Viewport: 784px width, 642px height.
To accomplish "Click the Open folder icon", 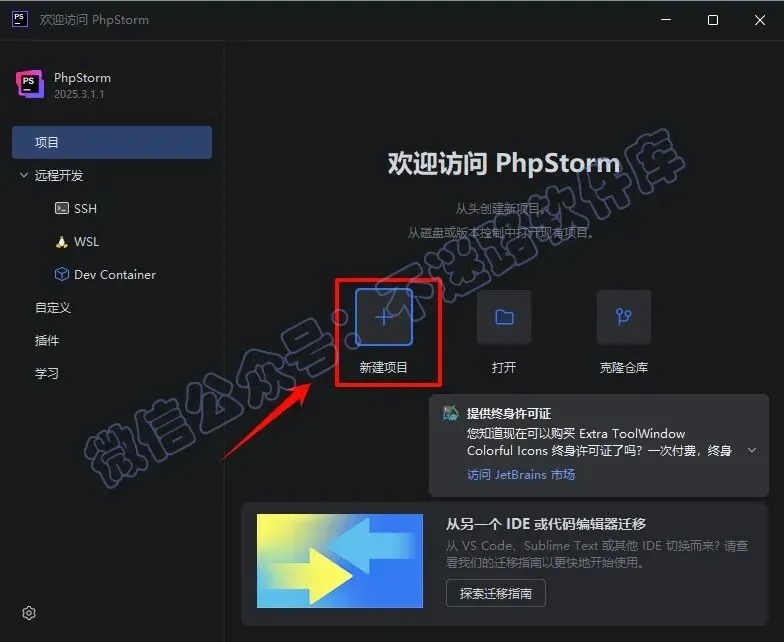I will pyautogui.click(x=504, y=317).
